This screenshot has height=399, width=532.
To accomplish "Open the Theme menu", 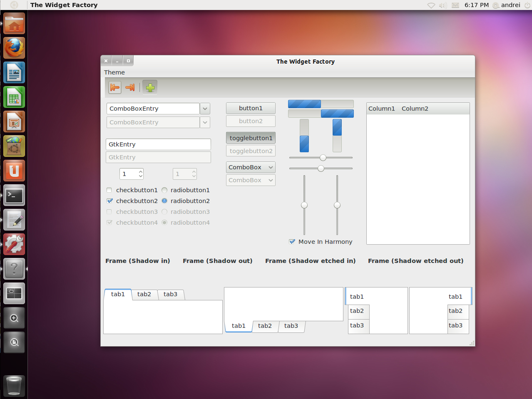I will tap(114, 72).
